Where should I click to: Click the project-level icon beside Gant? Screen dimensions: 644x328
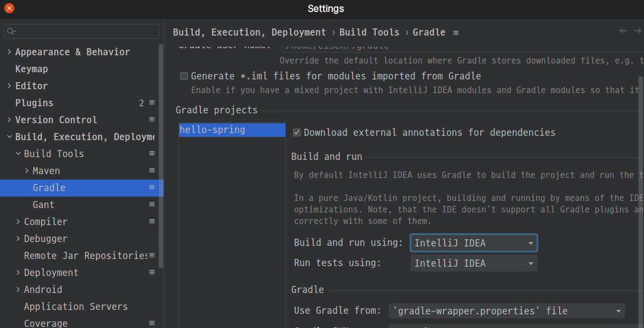tap(152, 204)
